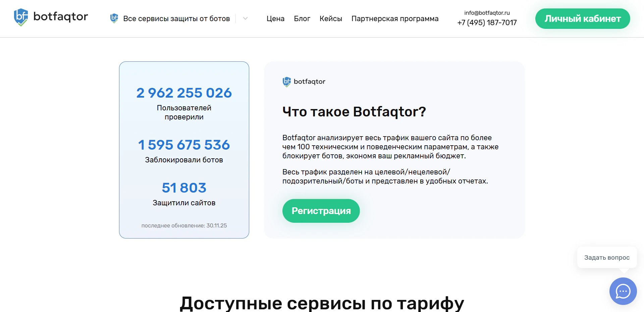Viewport: 644px width, 312px height.
Task: Click the info@botfaqtor.ru email link
Action: 487,13
